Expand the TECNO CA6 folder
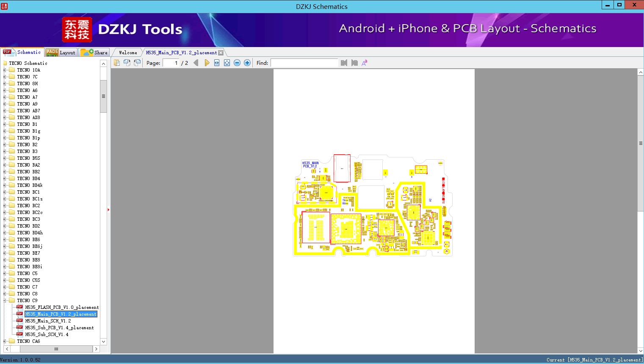The height and width of the screenshot is (364, 644). tap(5, 341)
